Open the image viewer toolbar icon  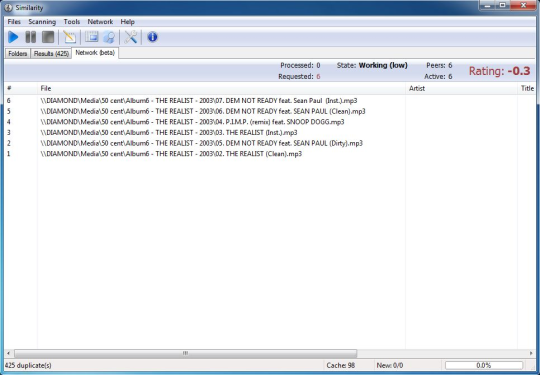click(91, 37)
